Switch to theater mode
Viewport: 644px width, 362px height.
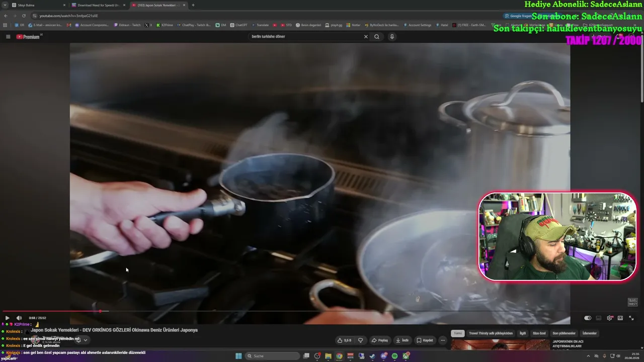click(x=620, y=318)
